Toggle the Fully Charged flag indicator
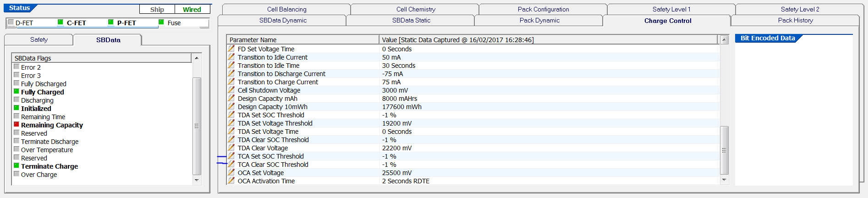Screen dimensions: 868x198 click(16, 91)
